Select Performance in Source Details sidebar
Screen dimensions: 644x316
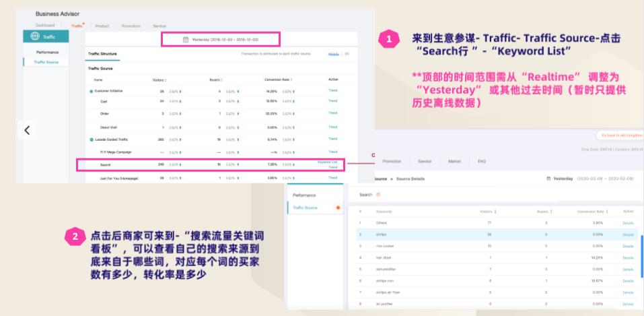304,195
